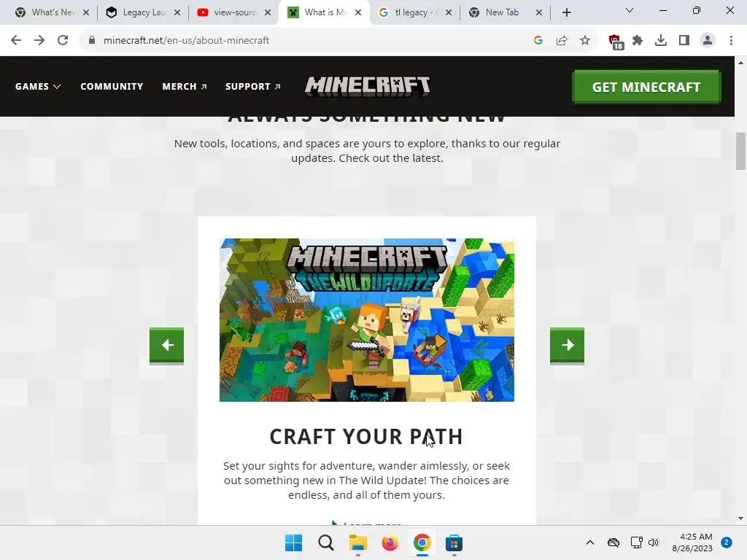Screen dimensions: 747x560
Task: Click the page vertical scrollbar thumb
Action: click(x=740, y=151)
